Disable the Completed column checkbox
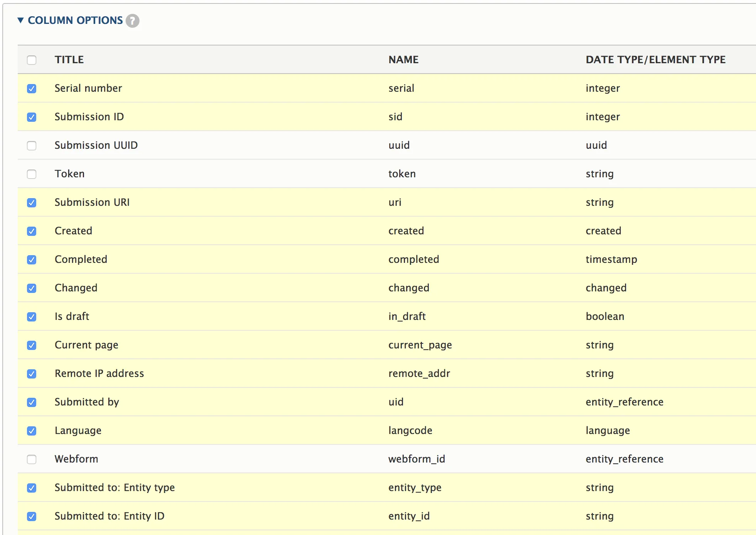This screenshot has width=756, height=535. tap(32, 260)
